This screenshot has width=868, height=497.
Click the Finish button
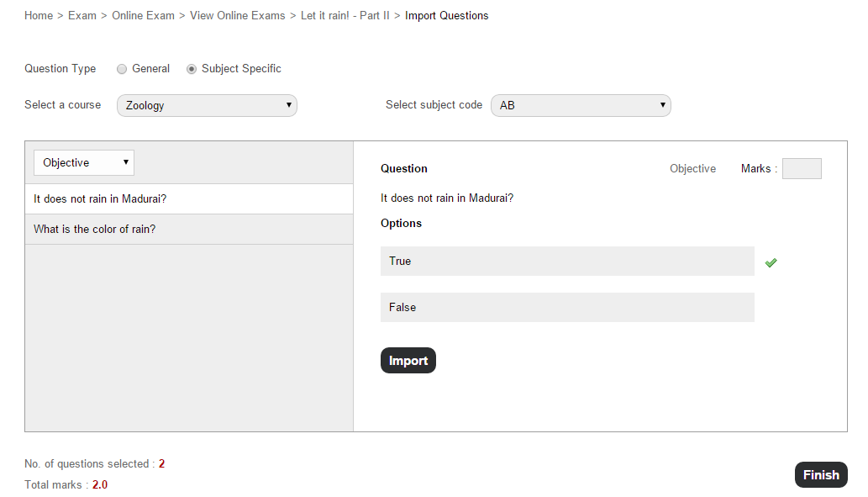(x=821, y=475)
